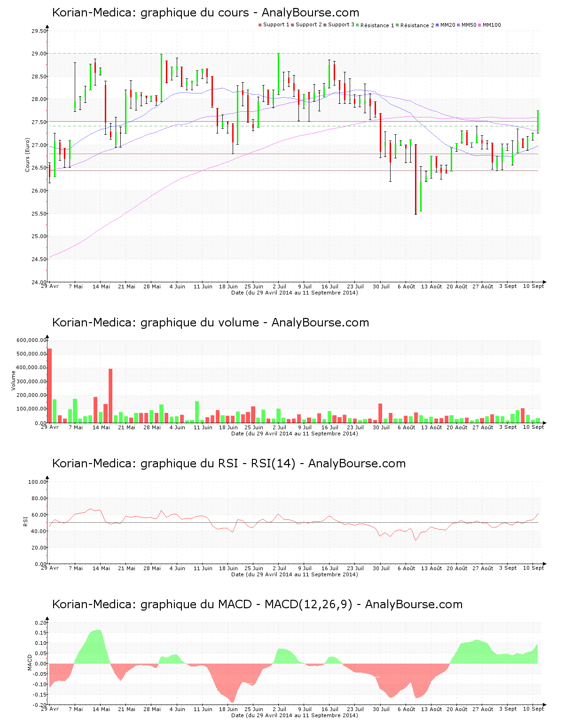Click the 80.00 label on RSI axis
This screenshot has width=564, height=728.
pyautogui.click(x=37, y=498)
